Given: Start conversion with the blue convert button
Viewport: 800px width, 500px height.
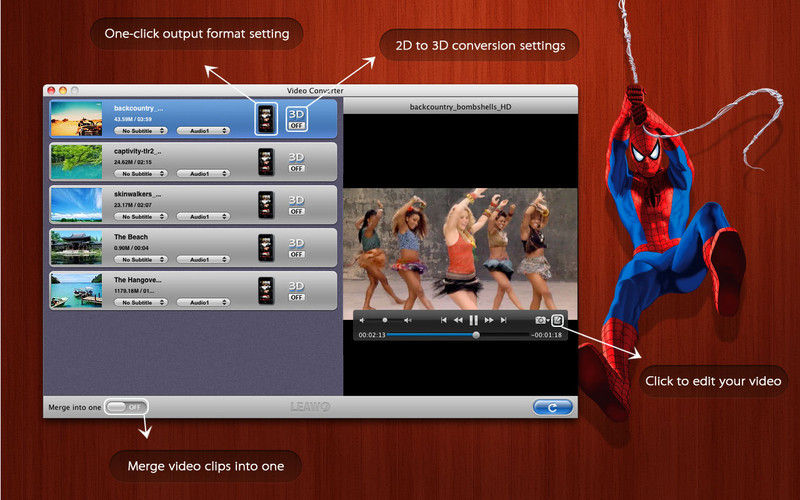Looking at the screenshot, I should click(553, 407).
